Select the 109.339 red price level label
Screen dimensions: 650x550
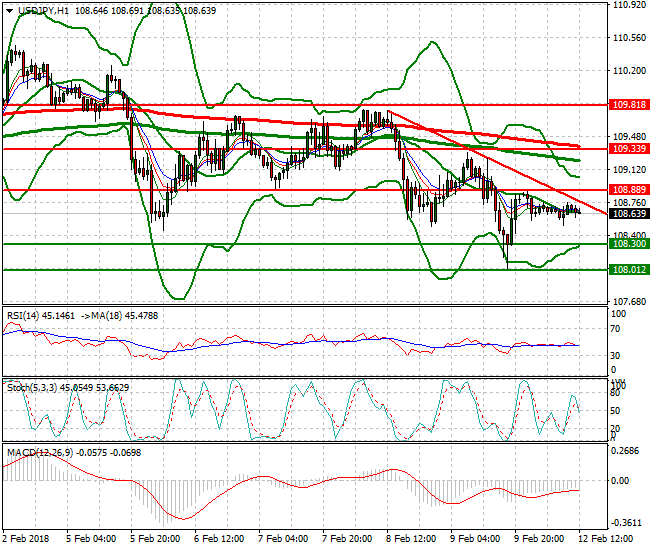[x=629, y=149]
